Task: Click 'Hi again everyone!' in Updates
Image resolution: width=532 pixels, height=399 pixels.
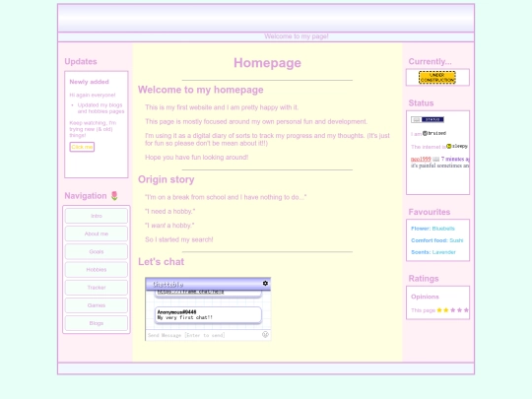Action: tap(93, 95)
